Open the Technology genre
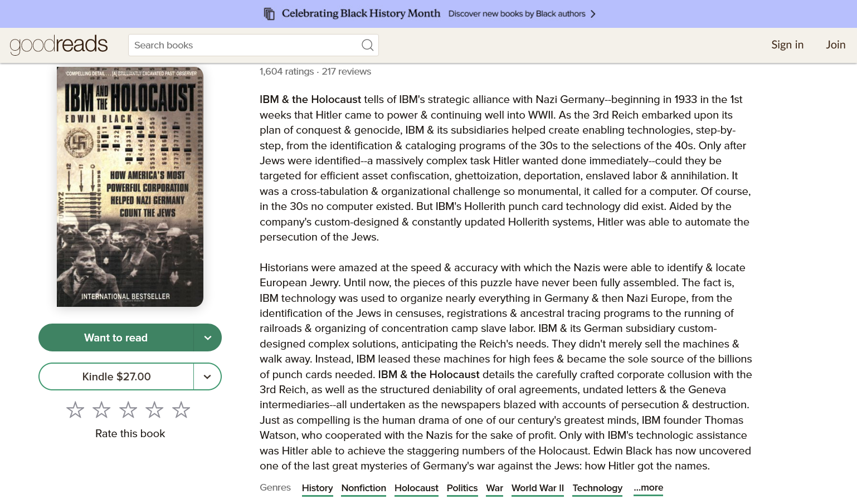 (597, 488)
